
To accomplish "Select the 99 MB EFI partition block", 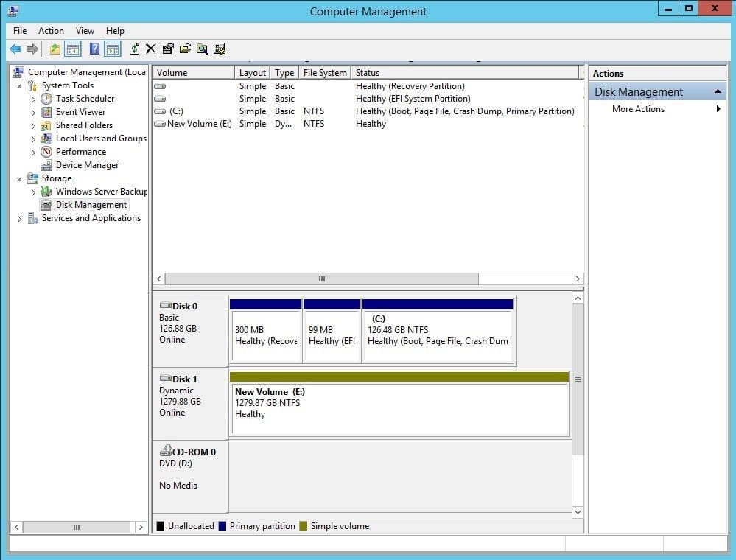I will point(332,331).
